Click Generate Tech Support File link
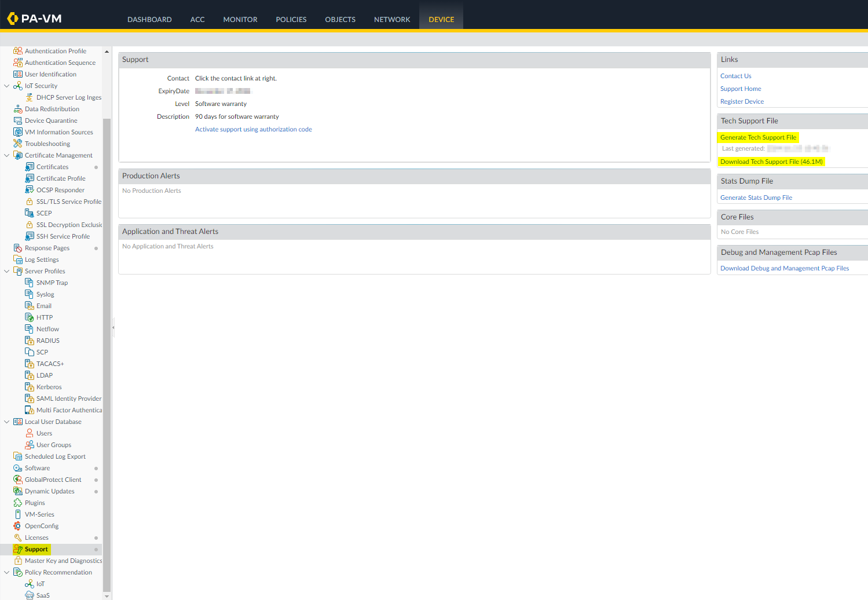Viewport: 868px width, 600px height. [758, 137]
